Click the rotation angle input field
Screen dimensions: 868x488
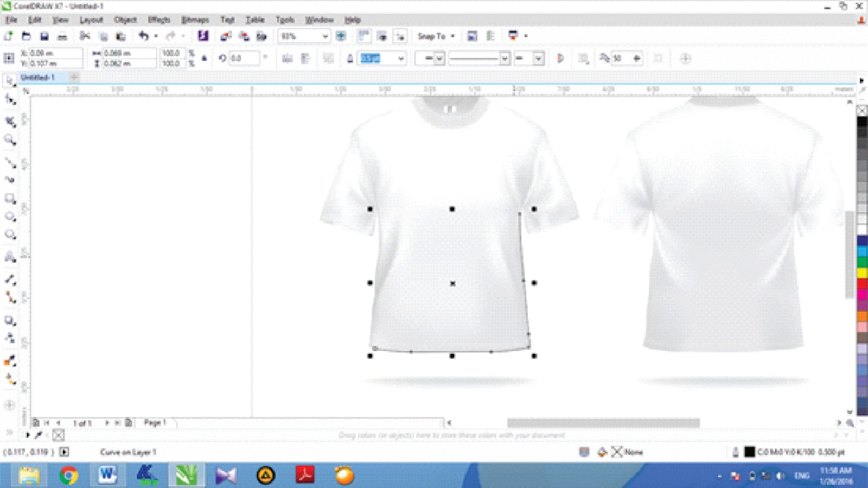click(x=244, y=58)
